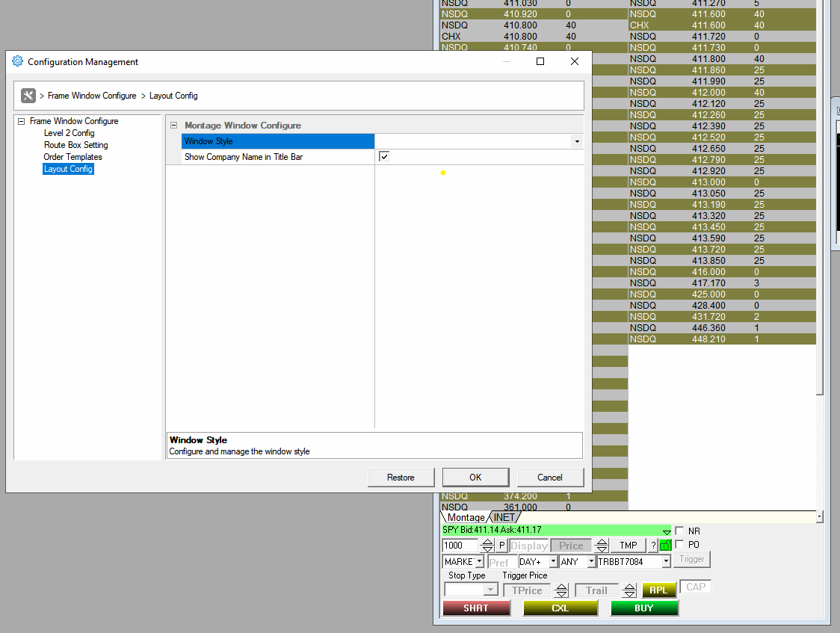The width and height of the screenshot is (840, 633).
Task: Click the Configuration Management gear icon
Action: [x=18, y=61]
